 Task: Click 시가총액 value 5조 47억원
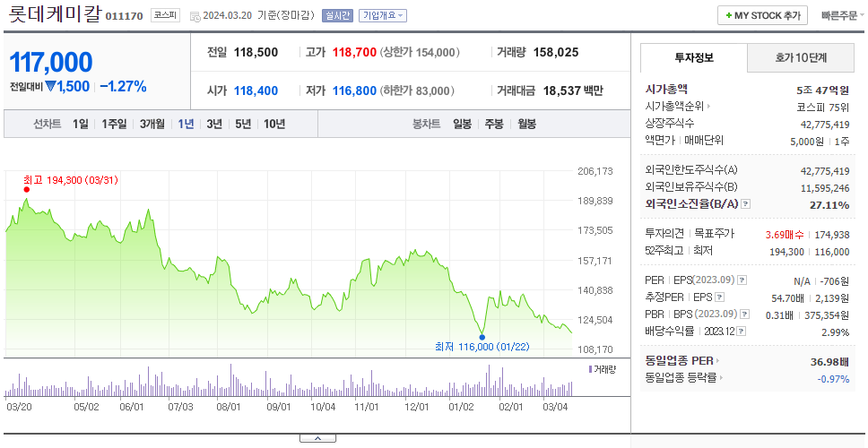coord(822,90)
